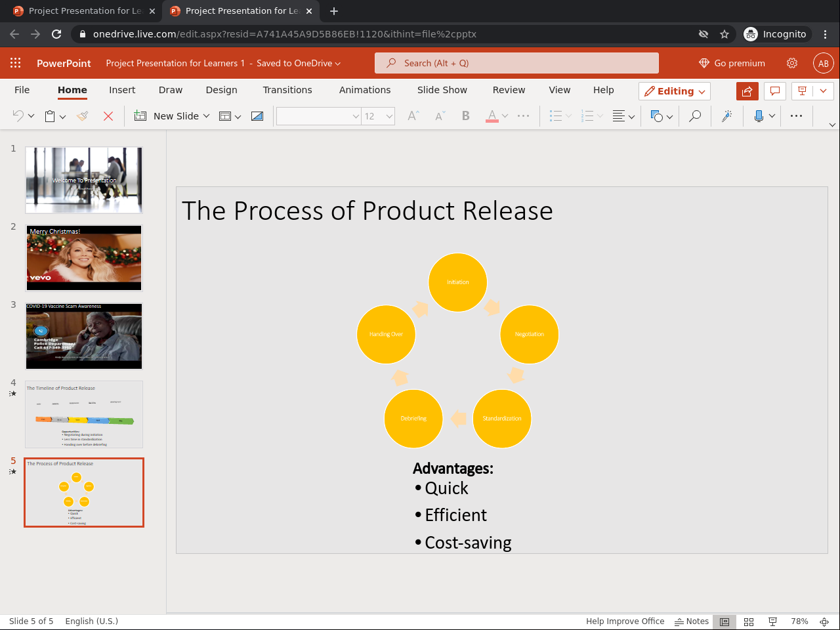Open the font name combo box
This screenshot has height=630, width=840.
pos(319,116)
